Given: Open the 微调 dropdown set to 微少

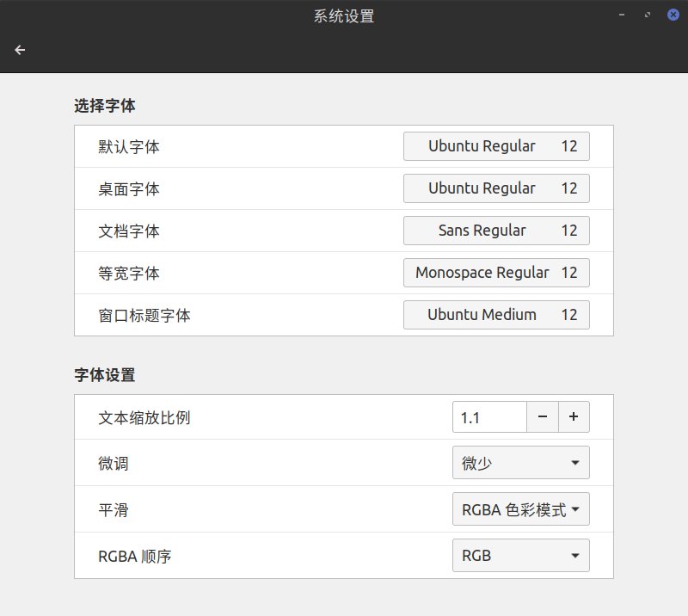Looking at the screenshot, I should click(x=520, y=463).
